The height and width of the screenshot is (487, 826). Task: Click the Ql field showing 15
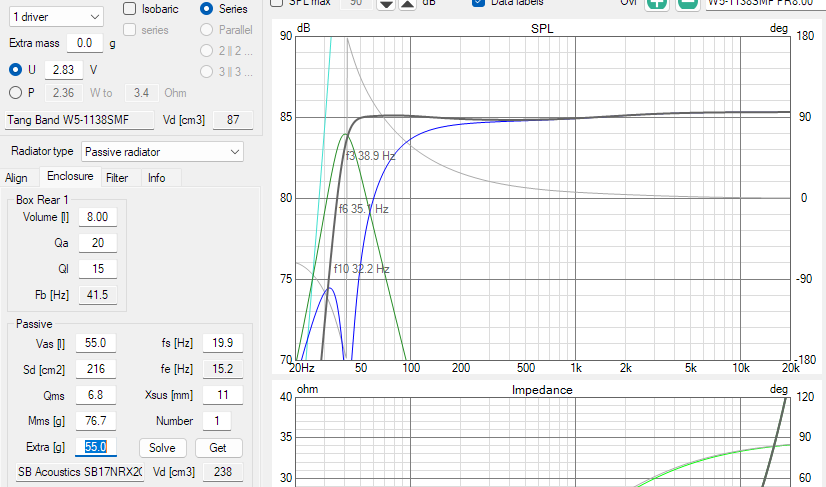click(97, 269)
